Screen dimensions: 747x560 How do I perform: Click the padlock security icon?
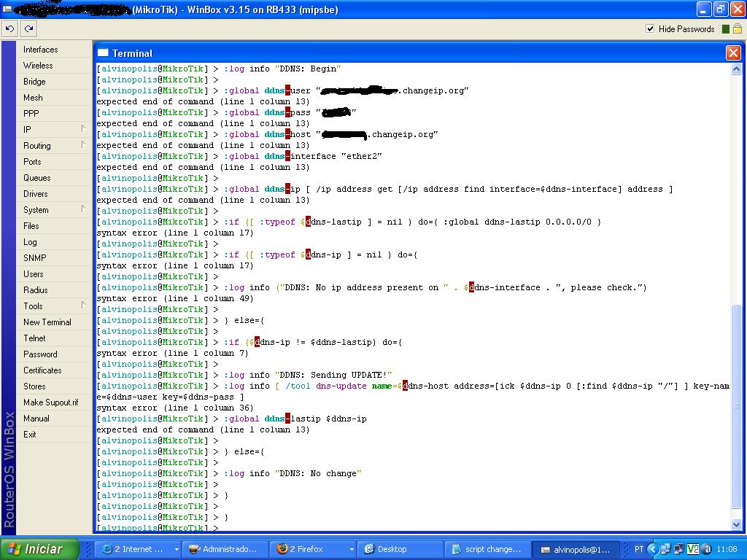pos(738,29)
